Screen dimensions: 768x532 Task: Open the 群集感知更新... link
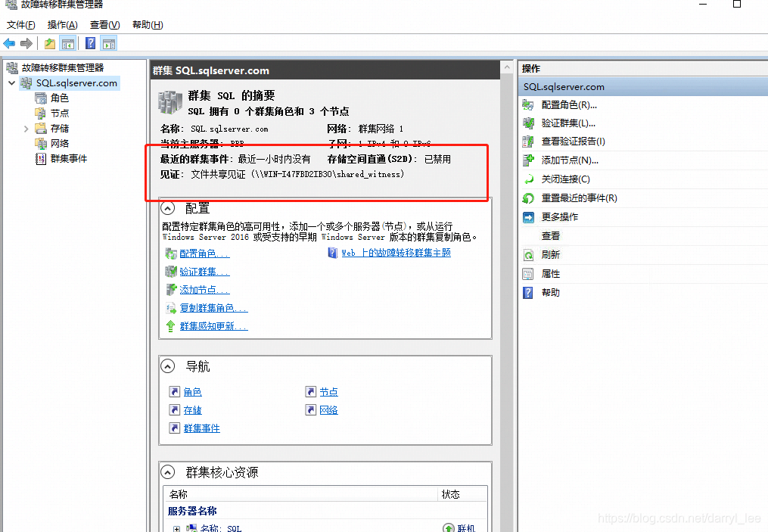pos(213,325)
